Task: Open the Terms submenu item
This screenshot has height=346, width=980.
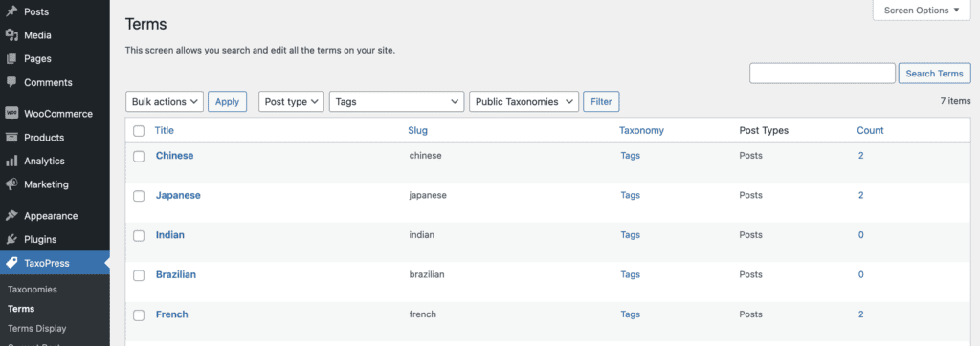Action: pos(21,309)
